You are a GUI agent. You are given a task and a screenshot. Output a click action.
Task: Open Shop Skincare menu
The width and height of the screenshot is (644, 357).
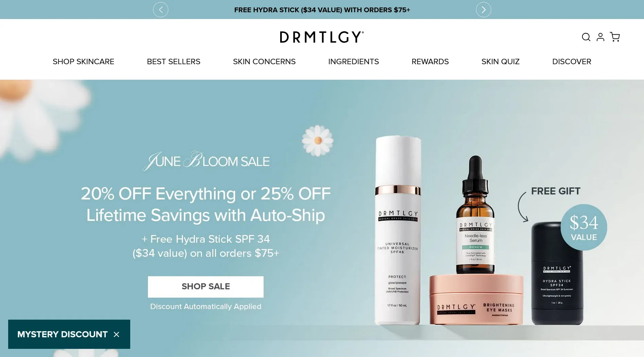[83, 61]
